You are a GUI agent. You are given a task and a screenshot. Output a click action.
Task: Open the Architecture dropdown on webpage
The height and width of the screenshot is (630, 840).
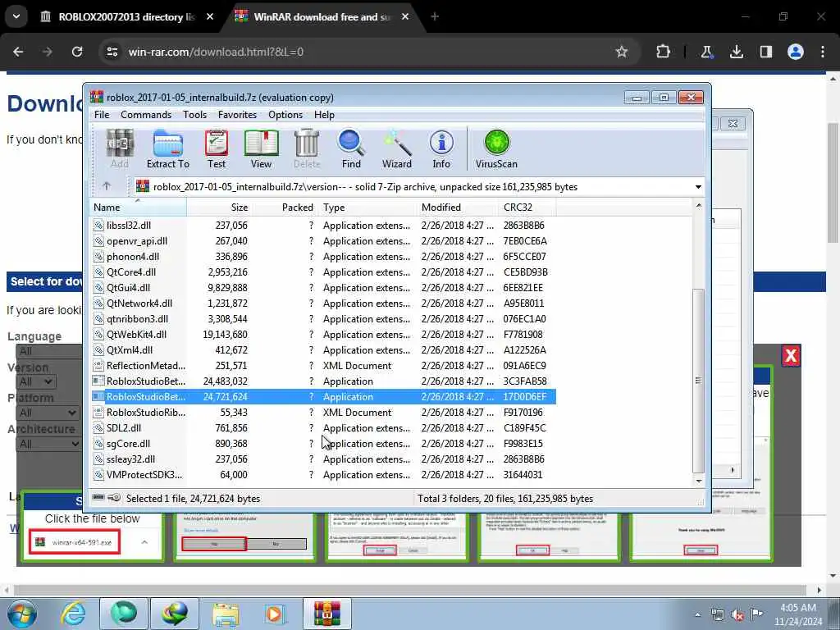48,444
